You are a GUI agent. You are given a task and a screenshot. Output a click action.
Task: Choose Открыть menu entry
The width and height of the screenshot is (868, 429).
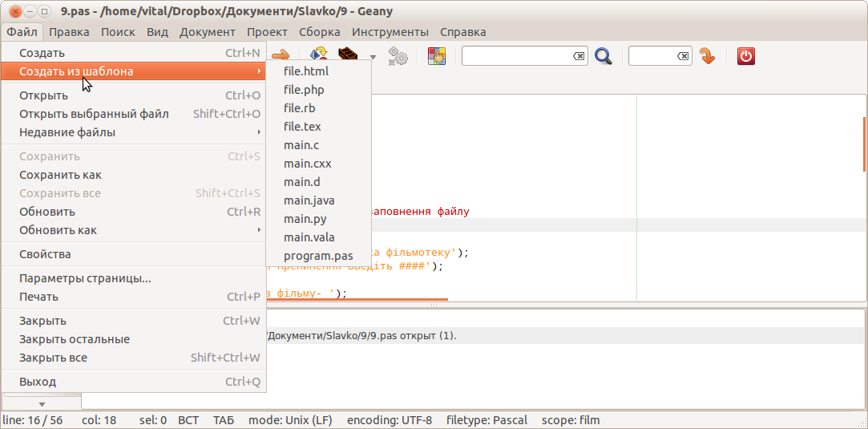click(134, 95)
